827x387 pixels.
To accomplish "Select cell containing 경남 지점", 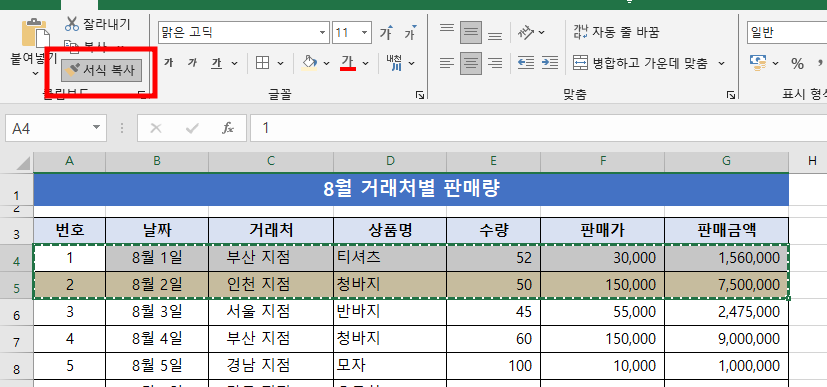I will tap(271, 366).
